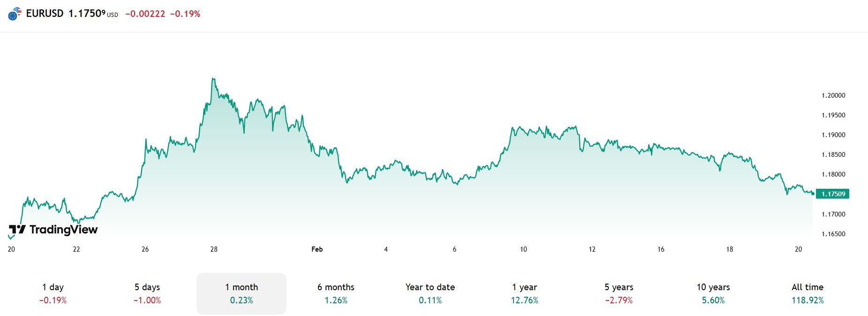
Task: Click the 16 date label on time axis
Action: [x=661, y=249]
